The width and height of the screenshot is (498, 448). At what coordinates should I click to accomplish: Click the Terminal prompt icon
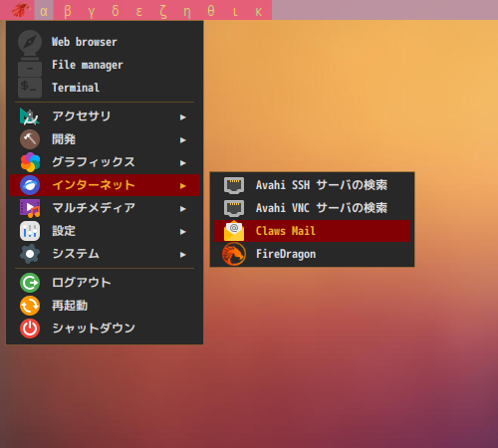tap(30, 88)
